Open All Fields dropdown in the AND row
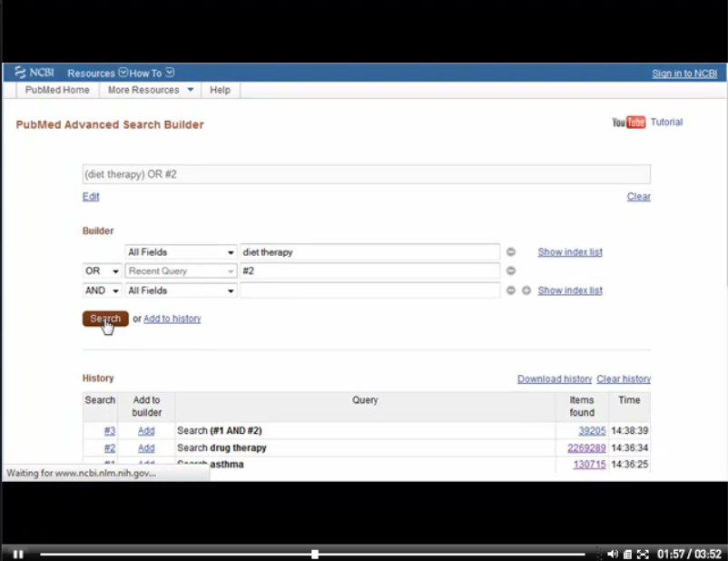 click(x=181, y=290)
